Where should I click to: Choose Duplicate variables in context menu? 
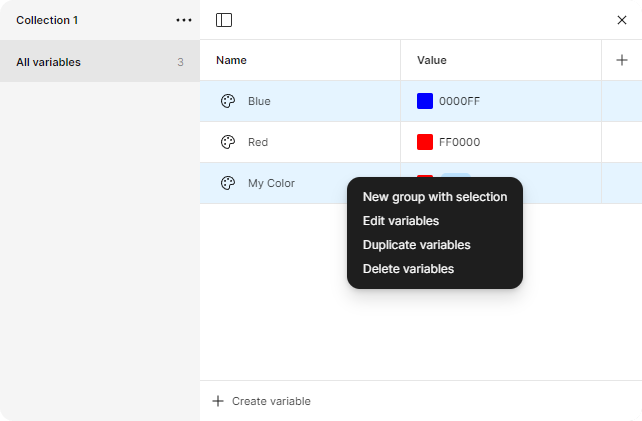[x=416, y=245]
